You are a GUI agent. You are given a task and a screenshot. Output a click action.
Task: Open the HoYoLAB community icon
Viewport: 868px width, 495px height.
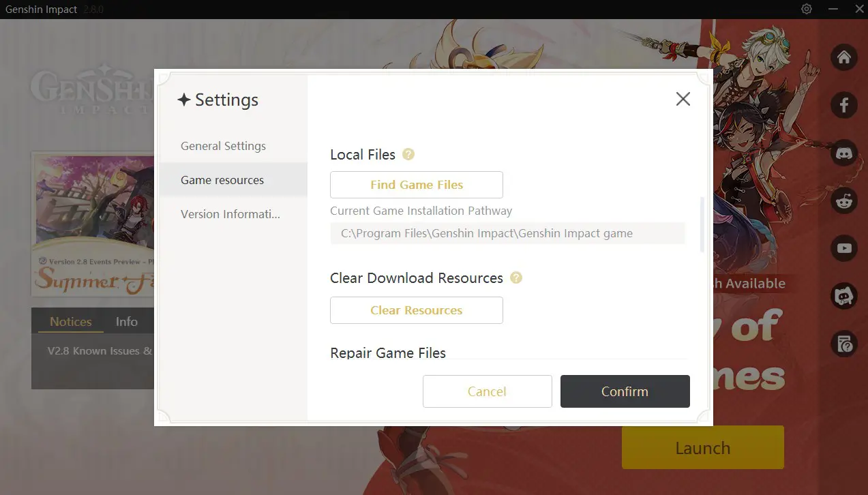pos(844,296)
